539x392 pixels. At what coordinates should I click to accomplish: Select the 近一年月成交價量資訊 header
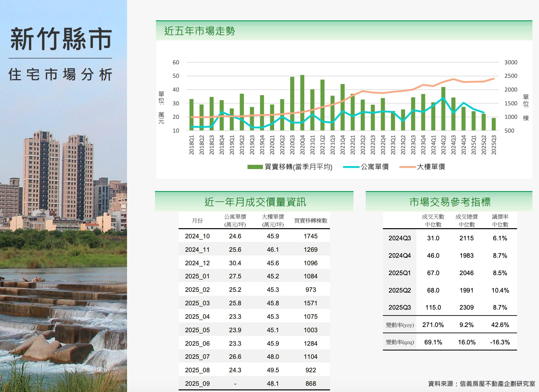(x=255, y=202)
